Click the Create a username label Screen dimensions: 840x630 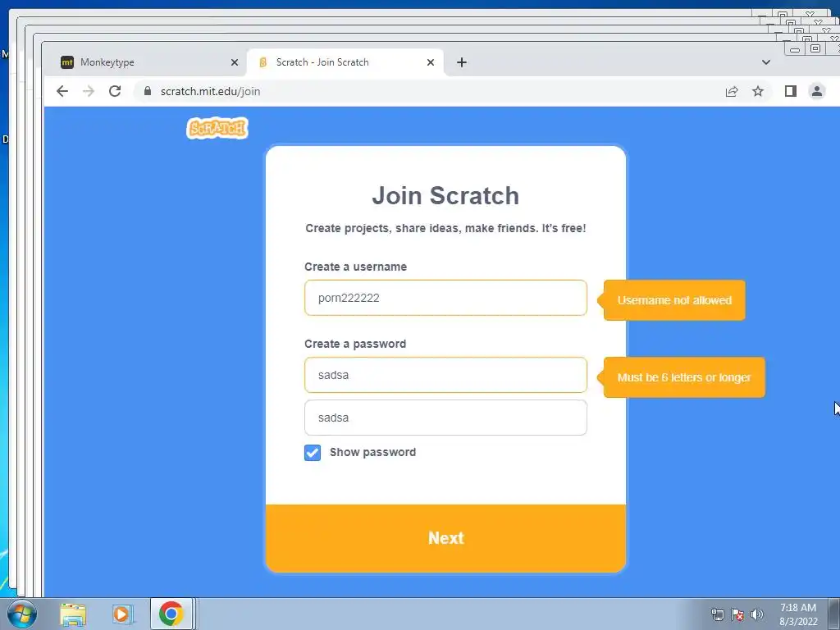[x=356, y=267]
